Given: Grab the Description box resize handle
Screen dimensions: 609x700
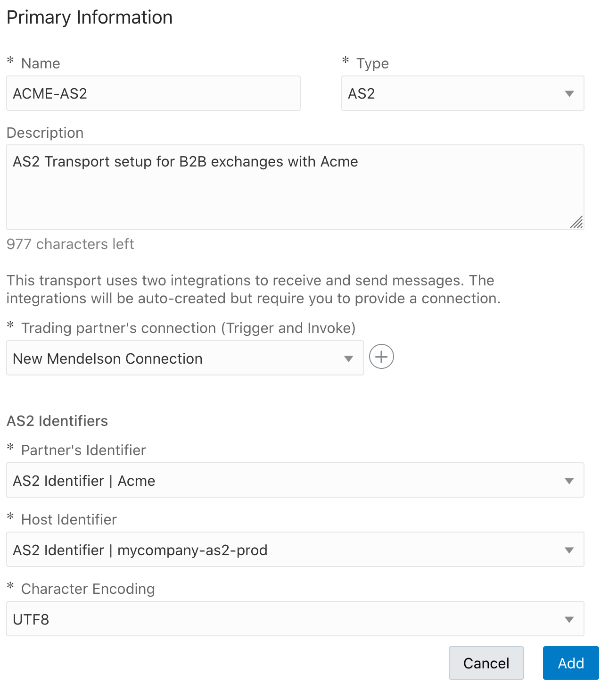Looking at the screenshot, I should click(576, 222).
